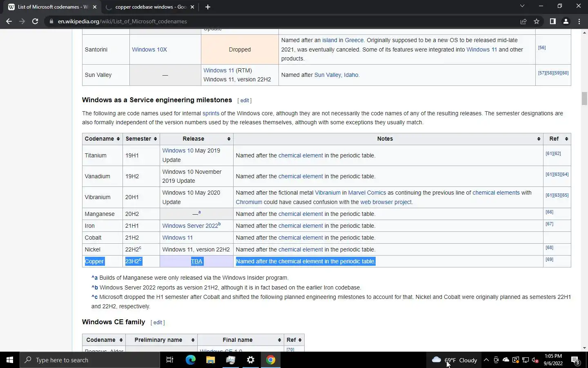This screenshot has height=368, width=588.
Task: Jump to footnote ^a
Action: click(94, 278)
